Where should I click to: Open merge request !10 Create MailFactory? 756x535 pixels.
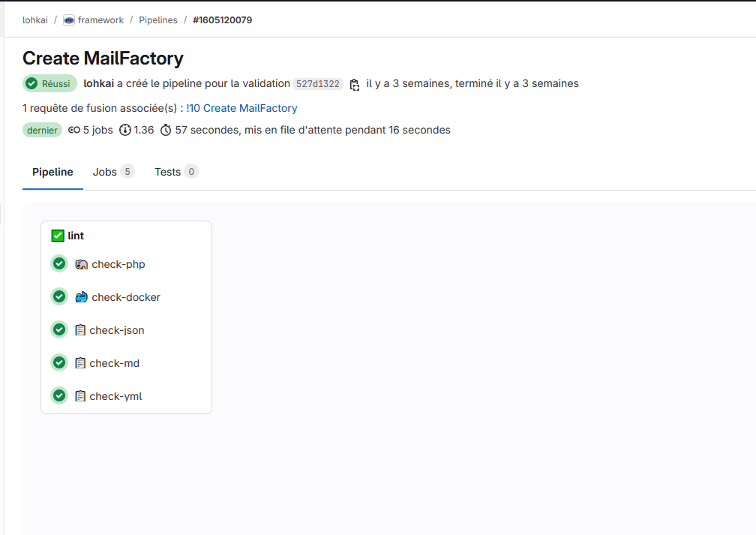pos(241,108)
